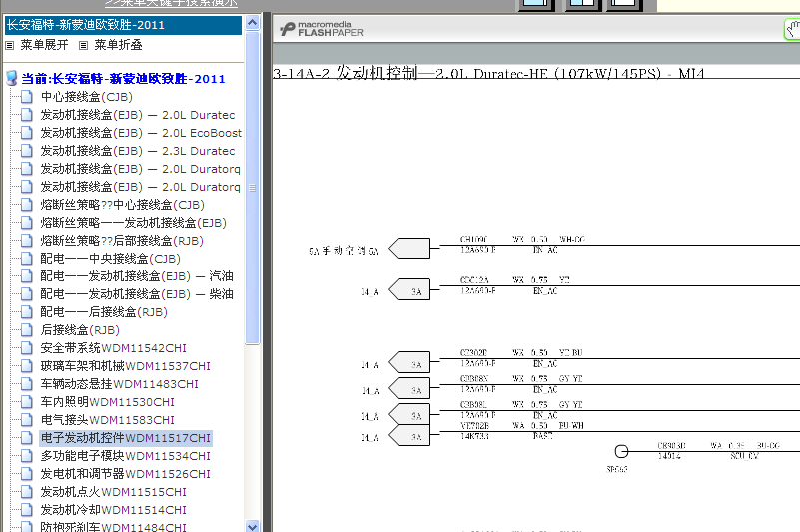Open 车内照明WDM11530CHI entry
800x532 pixels.
[108, 402]
